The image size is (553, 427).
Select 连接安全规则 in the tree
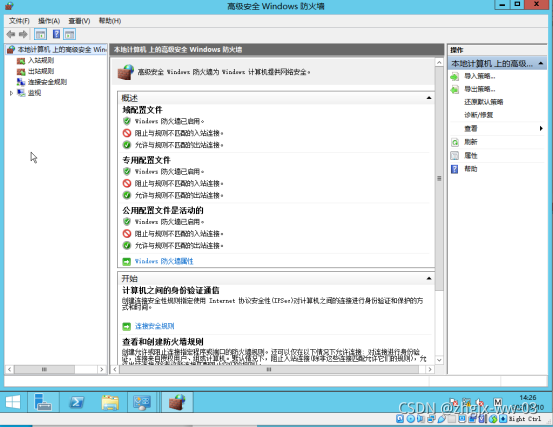click(x=47, y=82)
